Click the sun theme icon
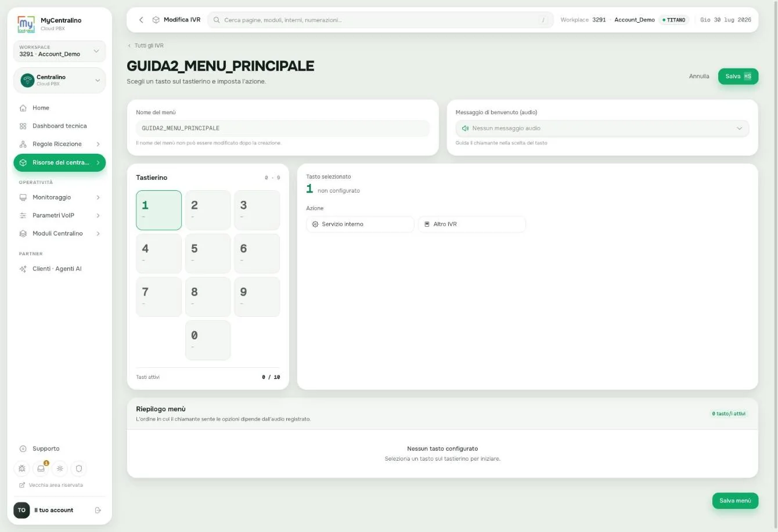Image resolution: width=778 pixels, height=532 pixels. pos(60,468)
